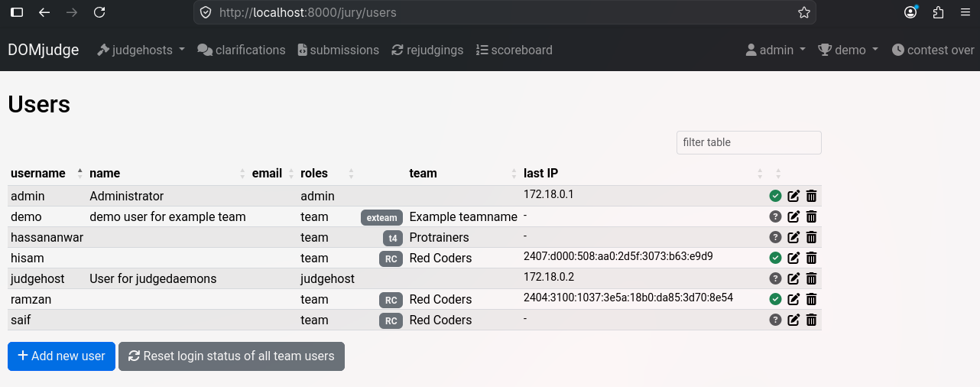
Task: Open the browser sidebar panel icon
Action: point(17,12)
